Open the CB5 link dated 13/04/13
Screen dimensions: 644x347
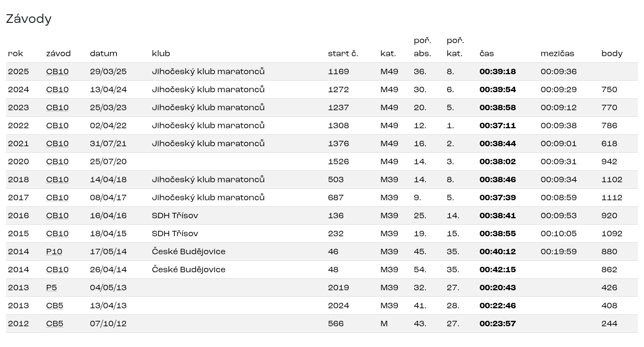pyautogui.click(x=55, y=306)
